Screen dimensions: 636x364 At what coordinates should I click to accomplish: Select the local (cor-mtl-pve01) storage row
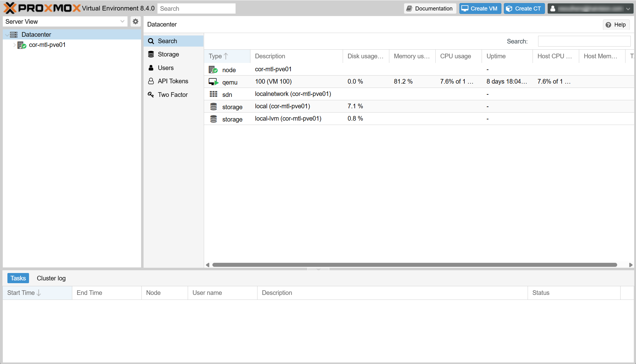[419, 106]
